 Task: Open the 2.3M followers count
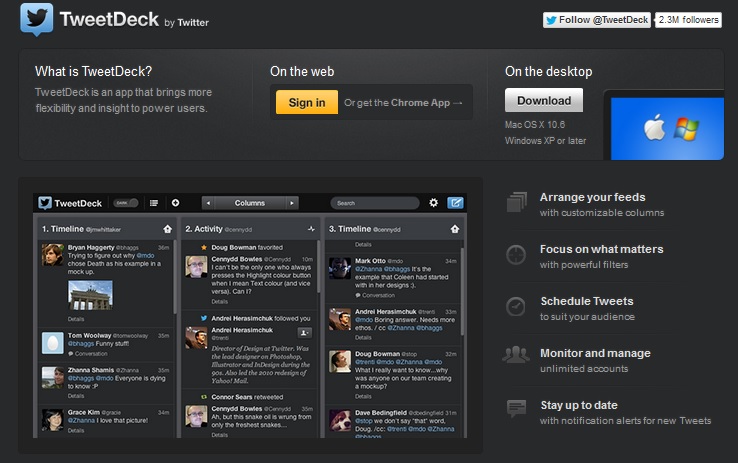click(688, 20)
